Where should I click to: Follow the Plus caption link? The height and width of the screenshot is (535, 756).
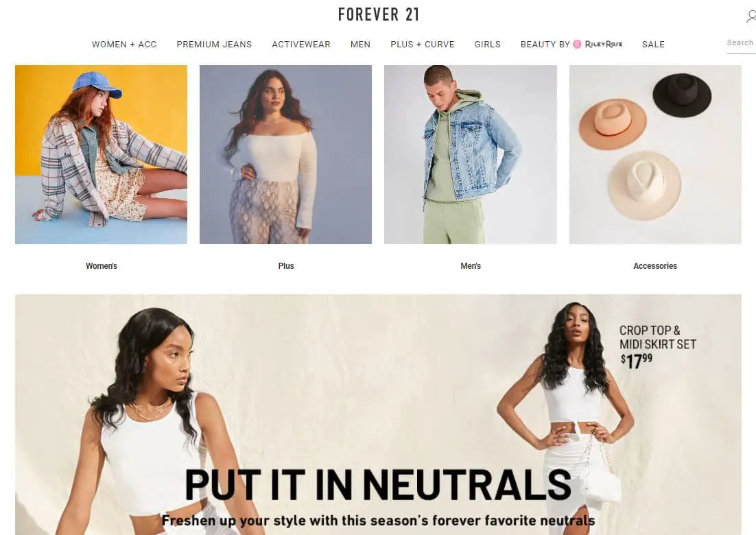tap(286, 266)
